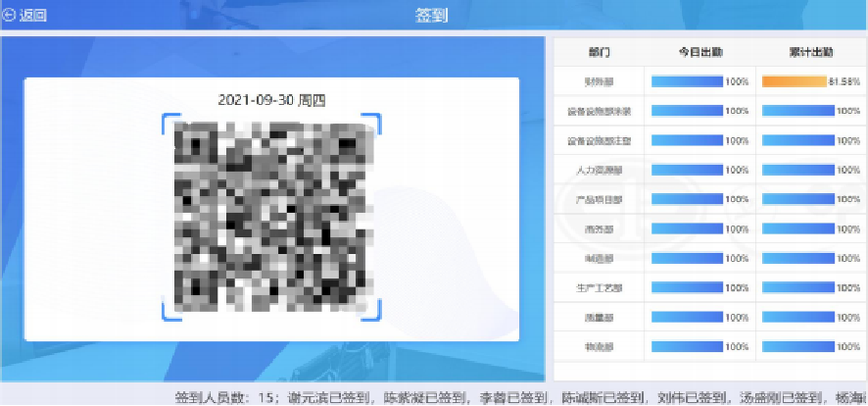Select the 生产工艺部 department name
Screen dimensions: 868x406
(x=599, y=288)
